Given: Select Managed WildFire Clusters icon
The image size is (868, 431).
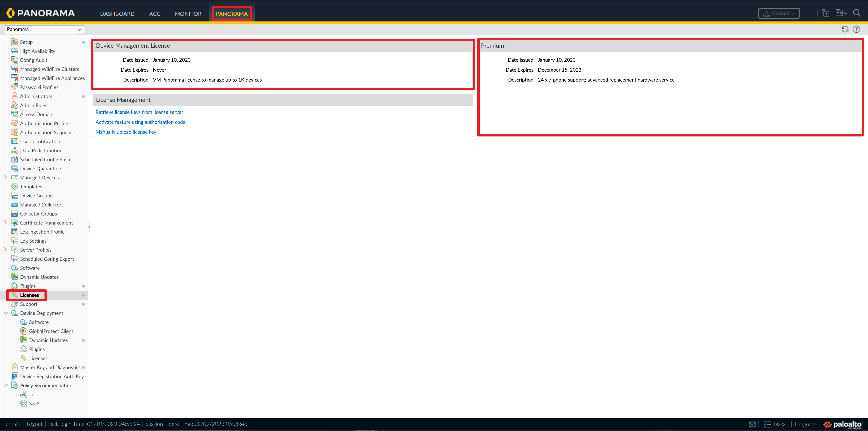Looking at the screenshot, I should (14, 69).
